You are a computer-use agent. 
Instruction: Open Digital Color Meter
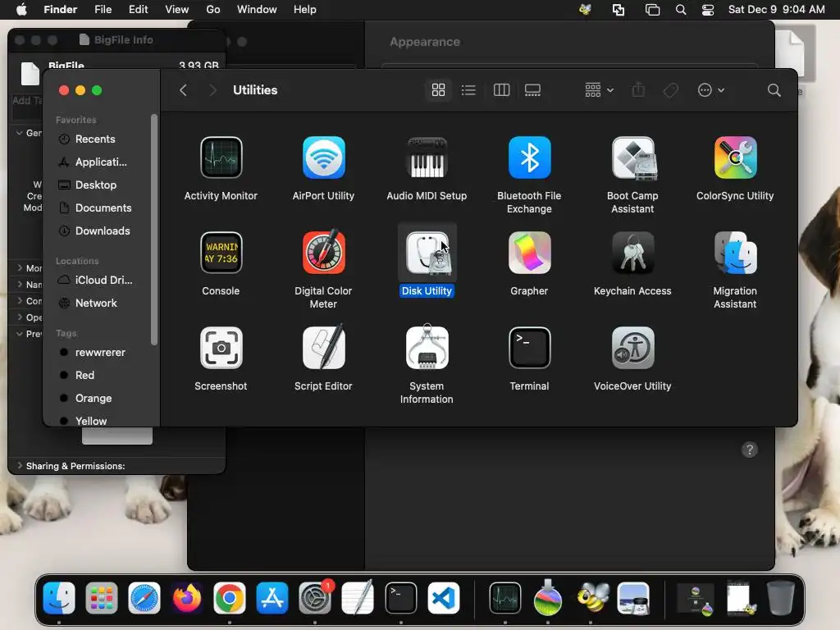(323, 253)
